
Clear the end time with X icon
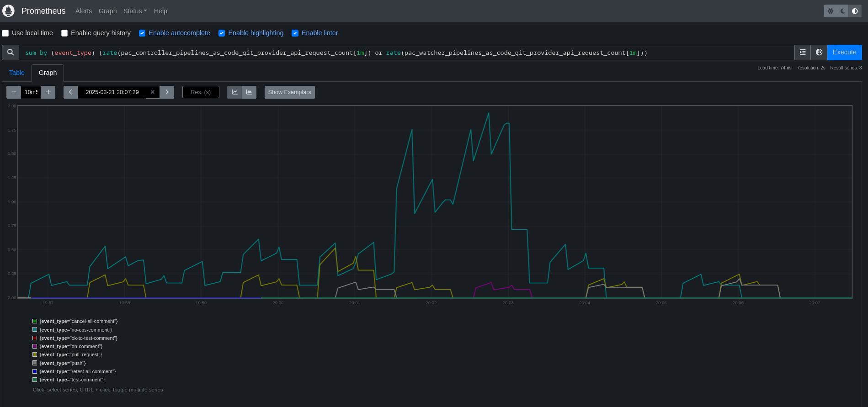point(153,92)
